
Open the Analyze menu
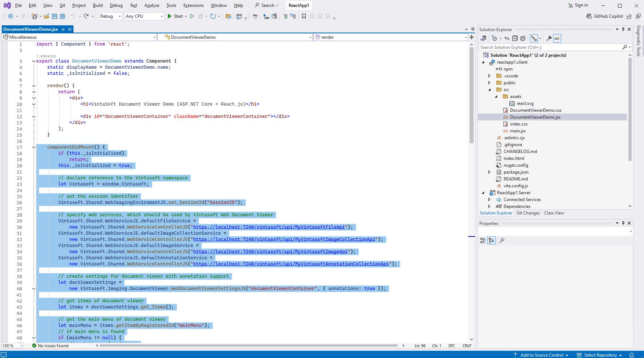152,5
